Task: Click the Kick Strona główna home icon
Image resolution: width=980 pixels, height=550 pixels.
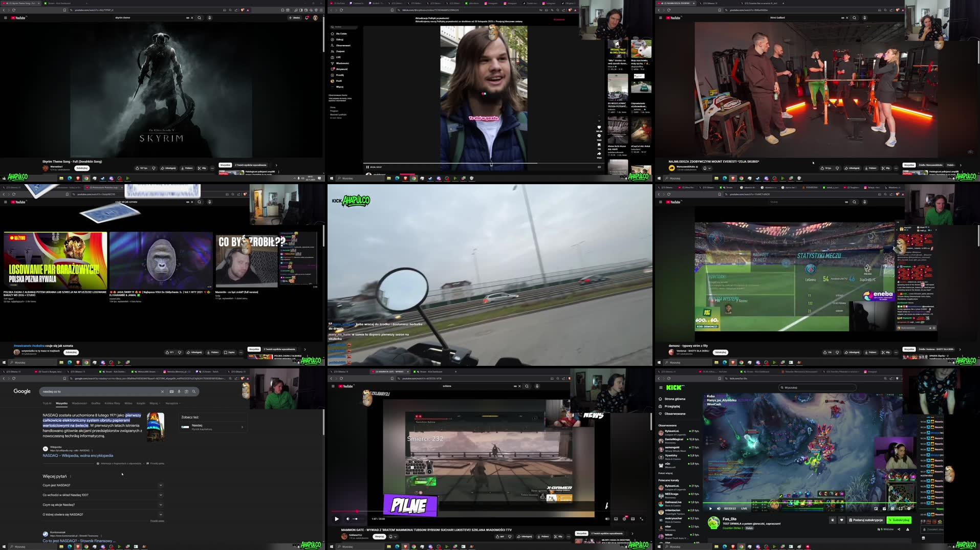Action: (660, 399)
